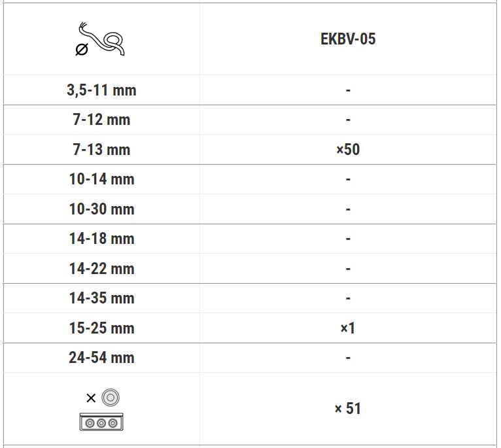501x448 pixels.
Task: Select the 10-30 mm row label
Action: 101,209
